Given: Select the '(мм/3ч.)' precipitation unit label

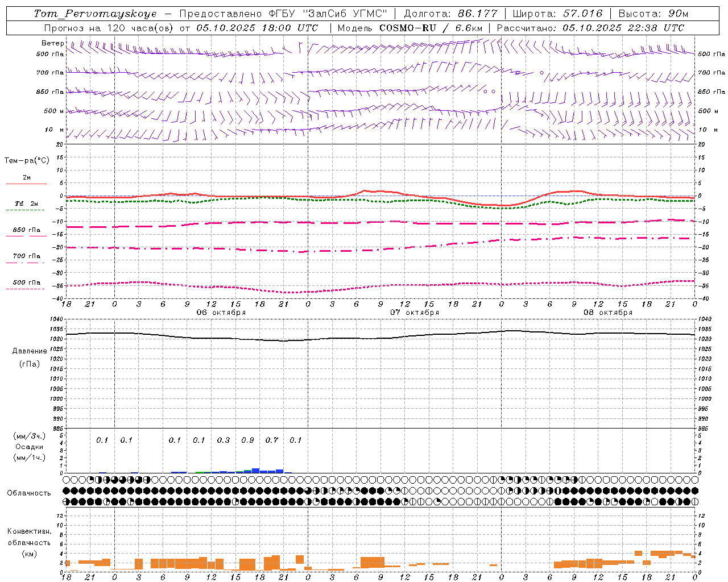Looking at the screenshot, I should [x=29, y=436].
